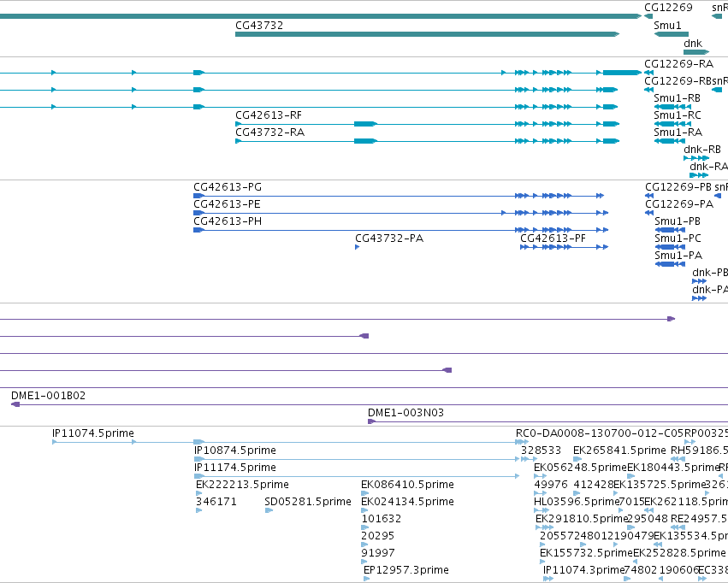Click the CG43732 gene label
This screenshot has height=583, width=728.
tap(259, 26)
